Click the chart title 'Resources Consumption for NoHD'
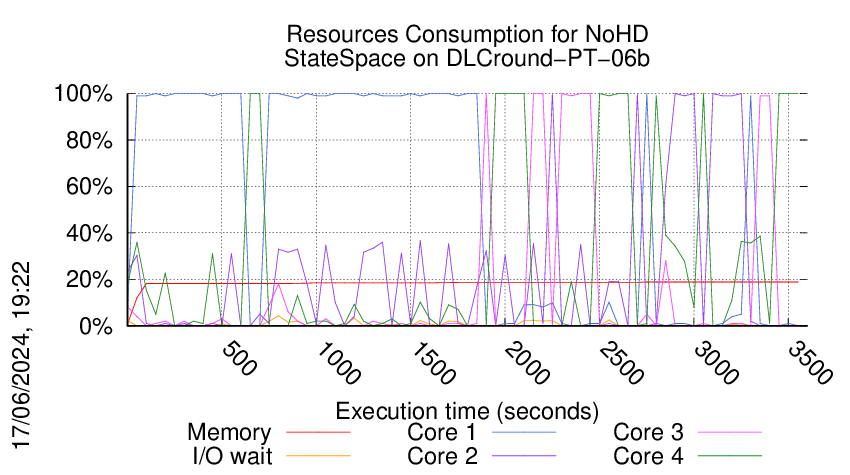The height and width of the screenshot is (475, 850). pos(467,34)
